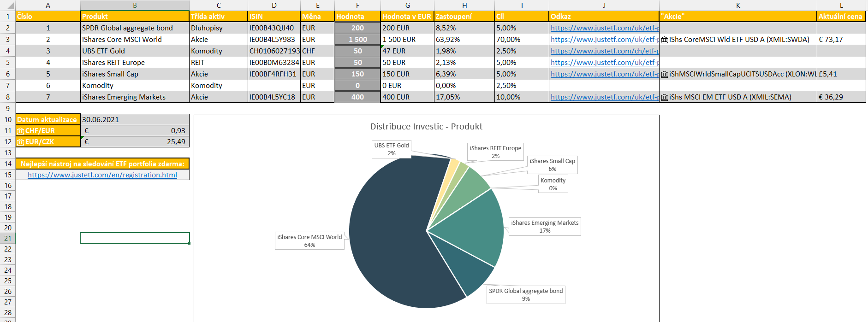This screenshot has height=322, width=868.
Task: Click the chart title Distribuce Investic - Produkt
Action: 426,127
